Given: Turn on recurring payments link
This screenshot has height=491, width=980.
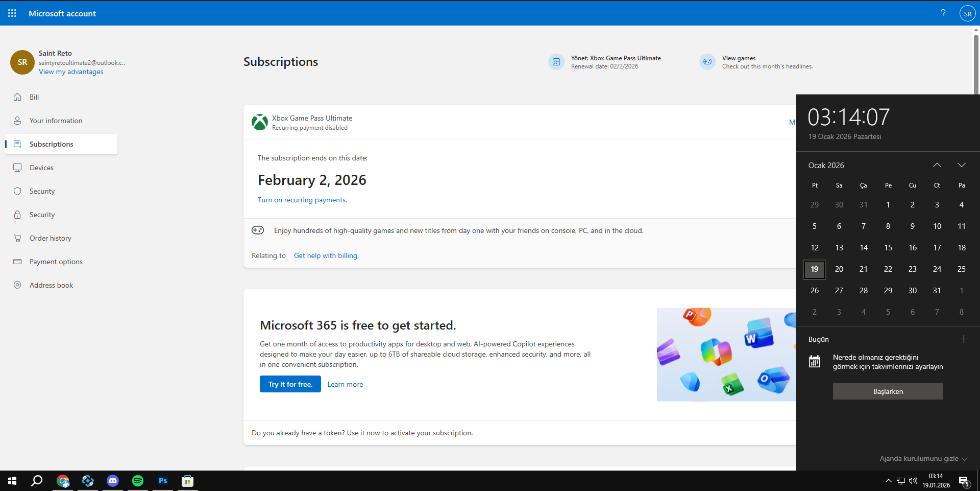Looking at the screenshot, I should point(302,200).
